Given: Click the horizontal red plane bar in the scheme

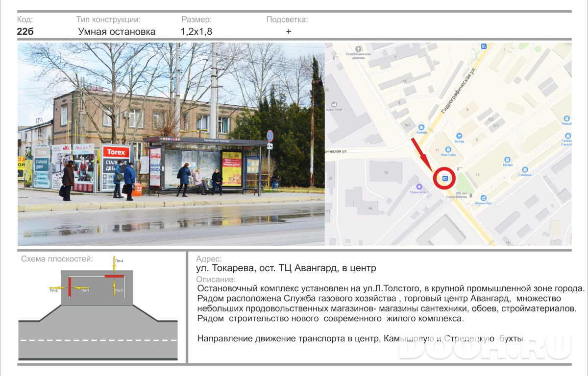Looking at the screenshot, I should (114, 277).
